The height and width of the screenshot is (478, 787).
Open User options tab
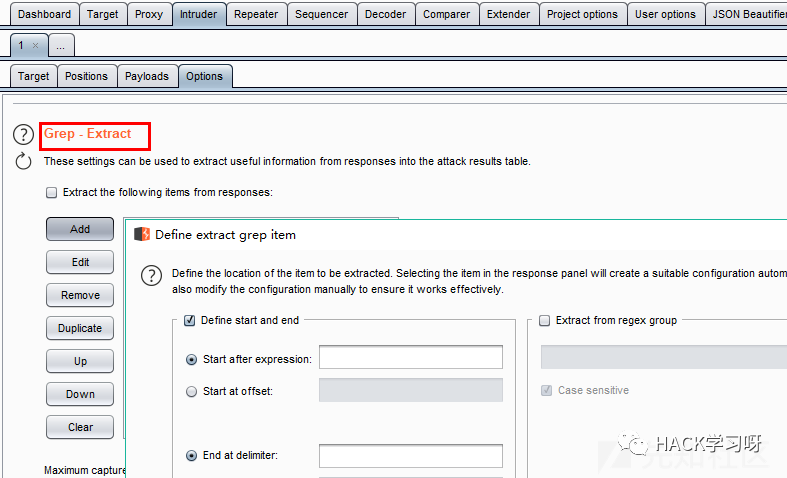[x=666, y=15]
